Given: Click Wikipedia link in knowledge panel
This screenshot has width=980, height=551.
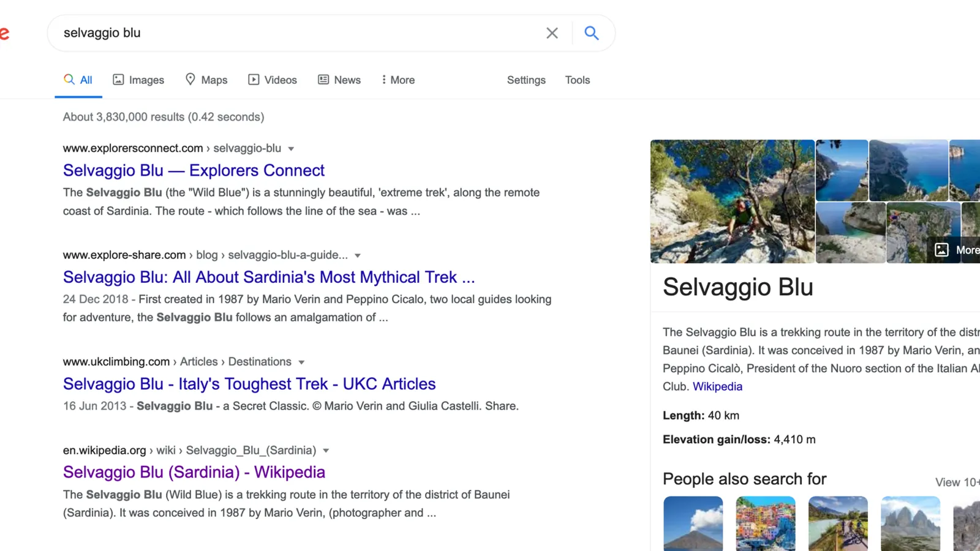Looking at the screenshot, I should click(717, 387).
